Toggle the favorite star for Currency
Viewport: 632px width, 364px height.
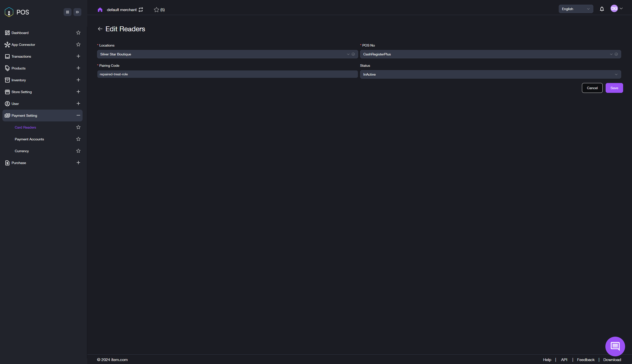tap(78, 151)
